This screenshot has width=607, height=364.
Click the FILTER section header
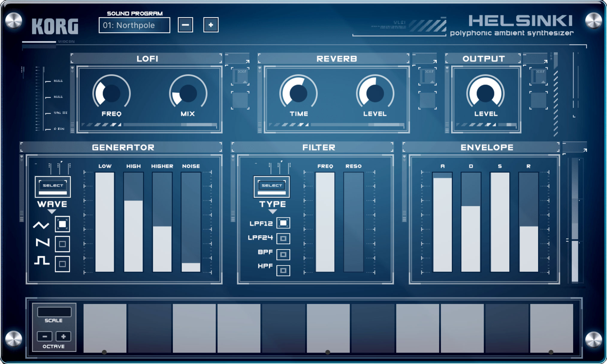312,147
